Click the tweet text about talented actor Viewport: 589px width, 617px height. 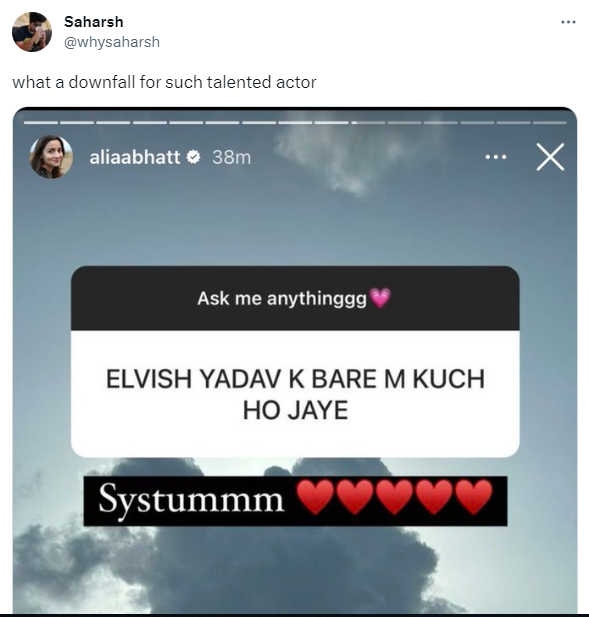(x=164, y=82)
